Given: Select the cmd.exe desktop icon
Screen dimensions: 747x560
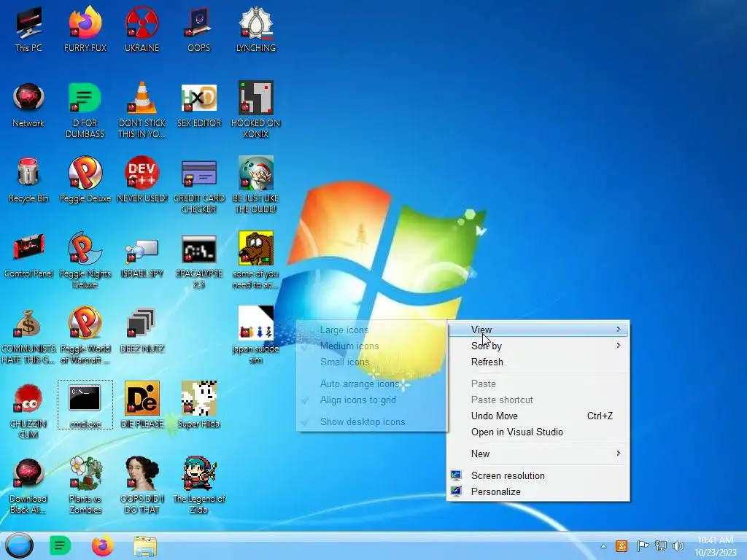Looking at the screenshot, I should click(x=85, y=405).
